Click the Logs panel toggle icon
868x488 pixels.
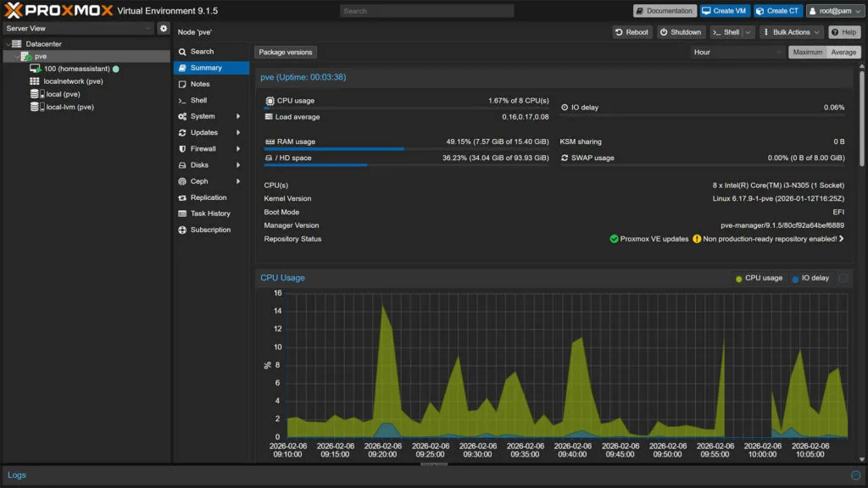coord(856,475)
